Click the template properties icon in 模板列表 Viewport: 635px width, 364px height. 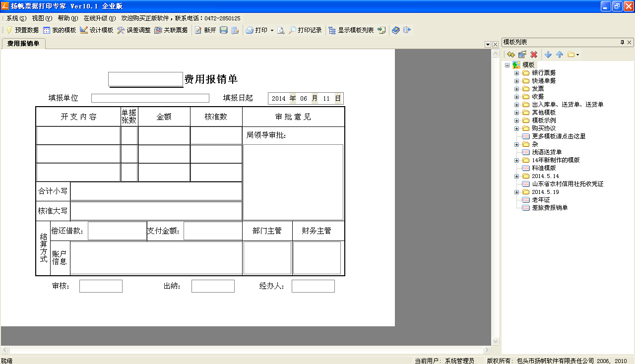522,55
